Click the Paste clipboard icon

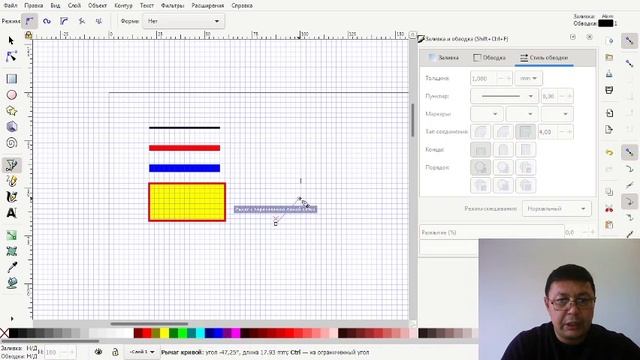[609, 224]
